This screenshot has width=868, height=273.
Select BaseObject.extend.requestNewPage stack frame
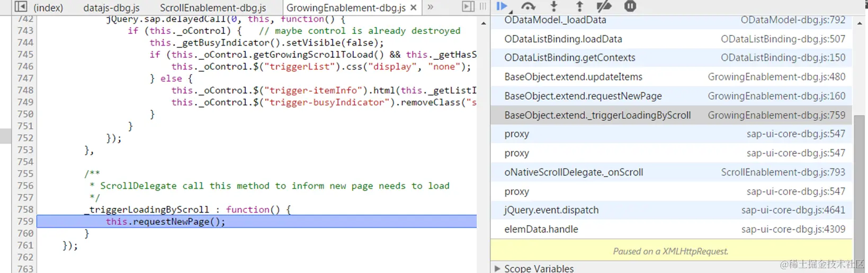coord(671,96)
